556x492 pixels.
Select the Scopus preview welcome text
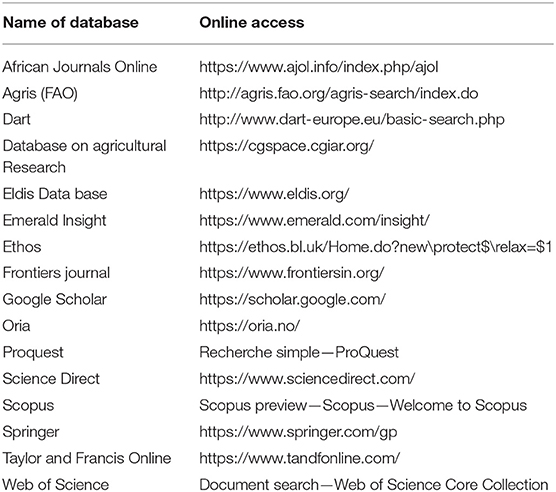tap(363, 406)
